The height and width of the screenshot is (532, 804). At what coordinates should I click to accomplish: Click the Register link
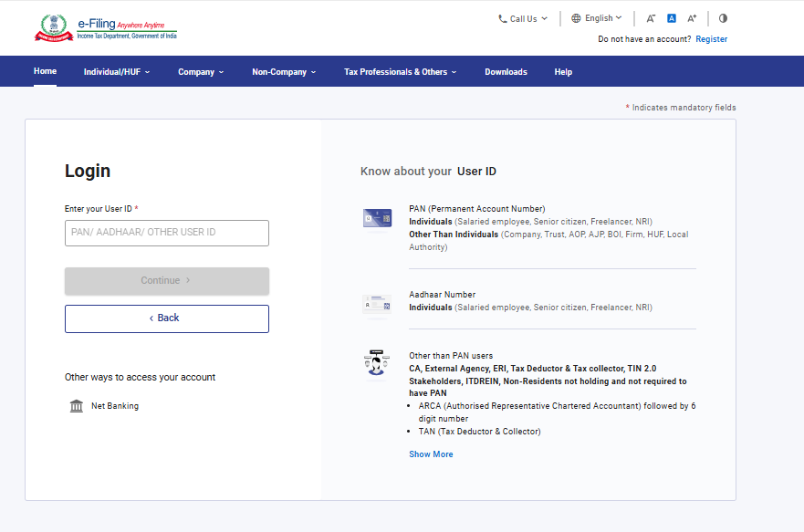711,39
